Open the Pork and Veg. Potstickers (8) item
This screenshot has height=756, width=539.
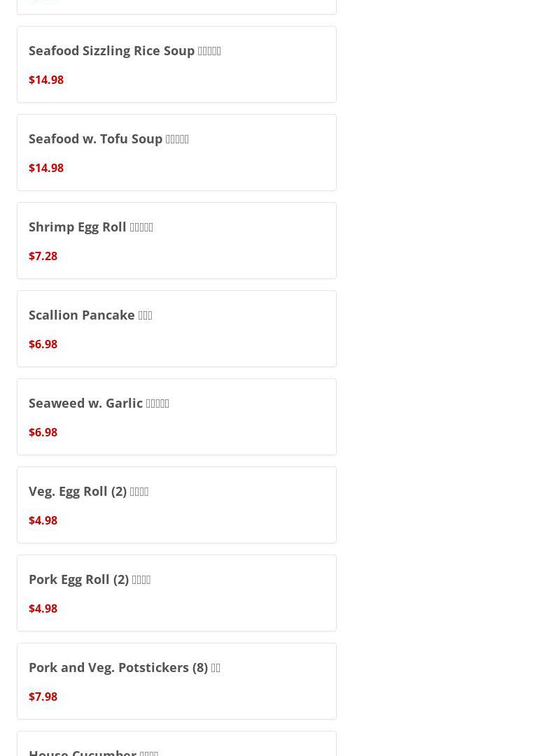tap(176, 681)
